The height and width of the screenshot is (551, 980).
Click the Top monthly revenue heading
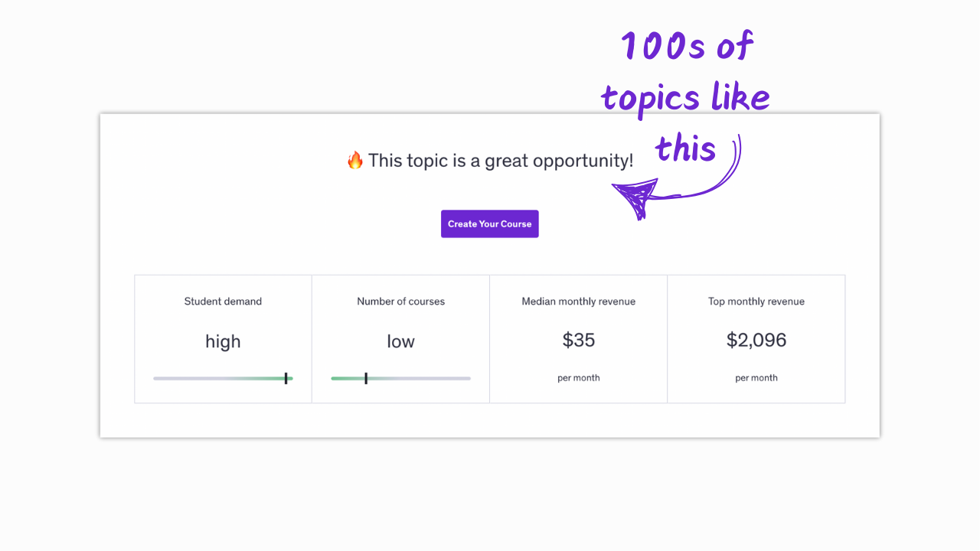coord(756,302)
